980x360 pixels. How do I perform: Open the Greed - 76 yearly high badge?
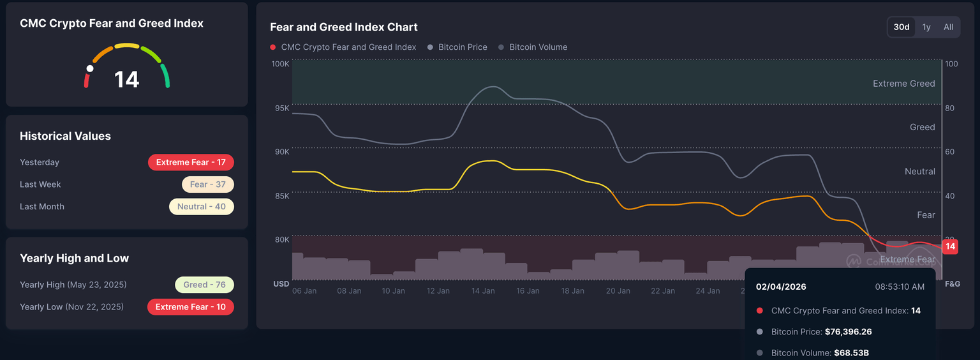[x=204, y=285]
